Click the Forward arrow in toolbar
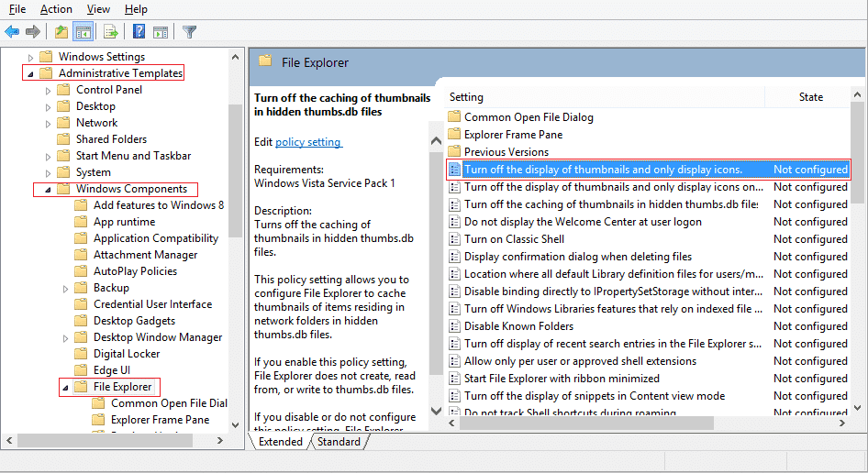868x473 pixels. tap(33, 32)
